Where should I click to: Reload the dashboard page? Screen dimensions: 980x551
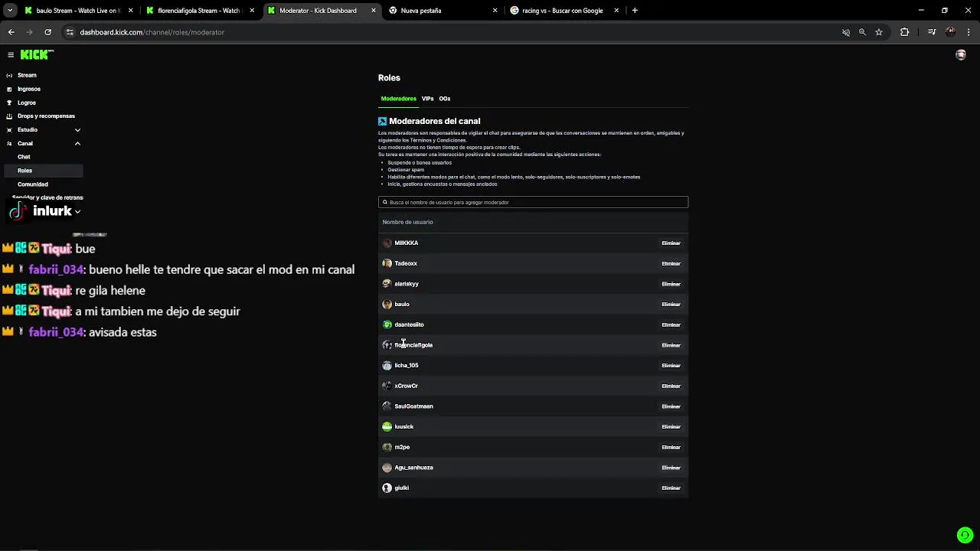point(47,32)
